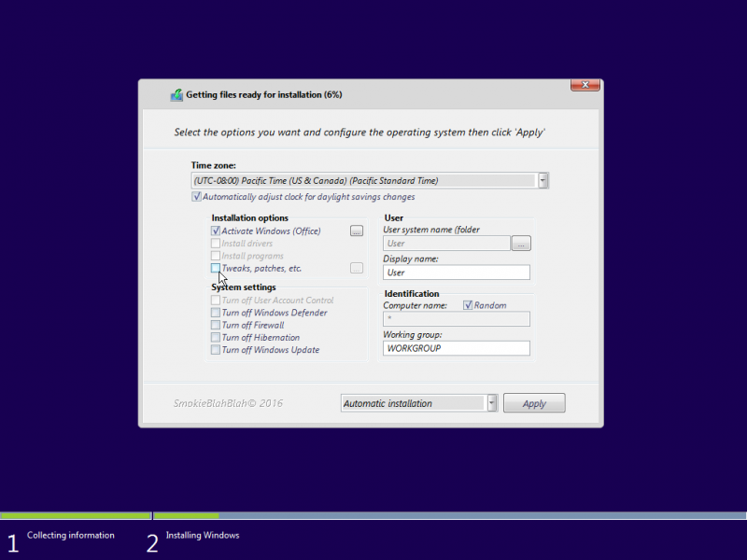Enable the Tweaks, patches, etc. checkbox
This screenshot has width=747, height=560.
click(216, 268)
